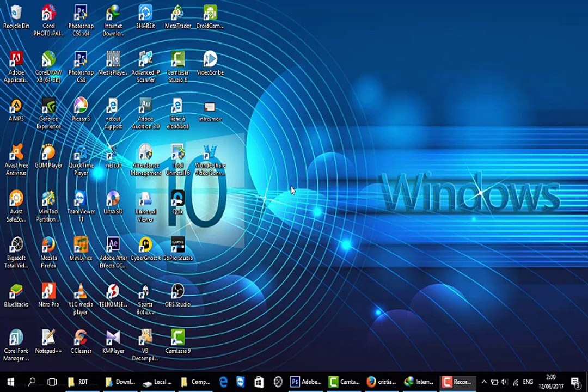This screenshot has width=588, height=392.
Task: Open Microsoft Edge from the taskbar
Action: (x=224, y=382)
